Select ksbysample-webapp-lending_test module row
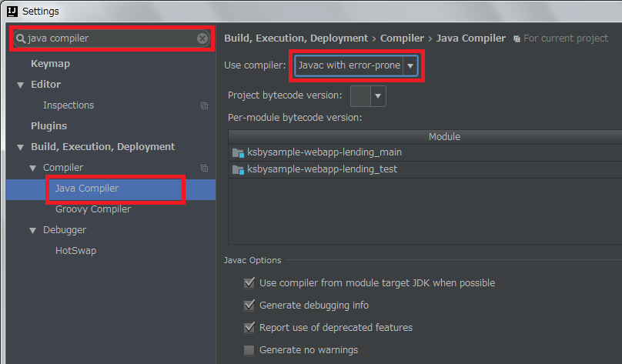This screenshot has width=622, height=364. 425,169
